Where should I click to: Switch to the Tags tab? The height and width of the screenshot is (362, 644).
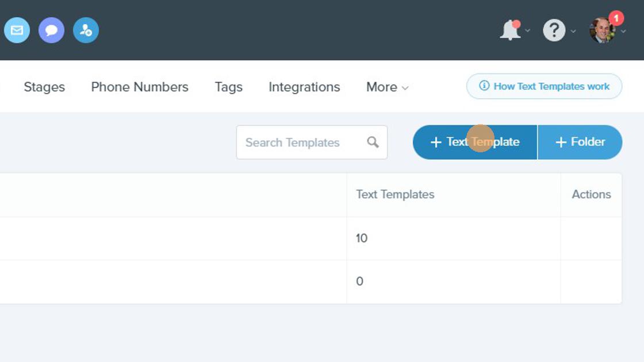[228, 87]
